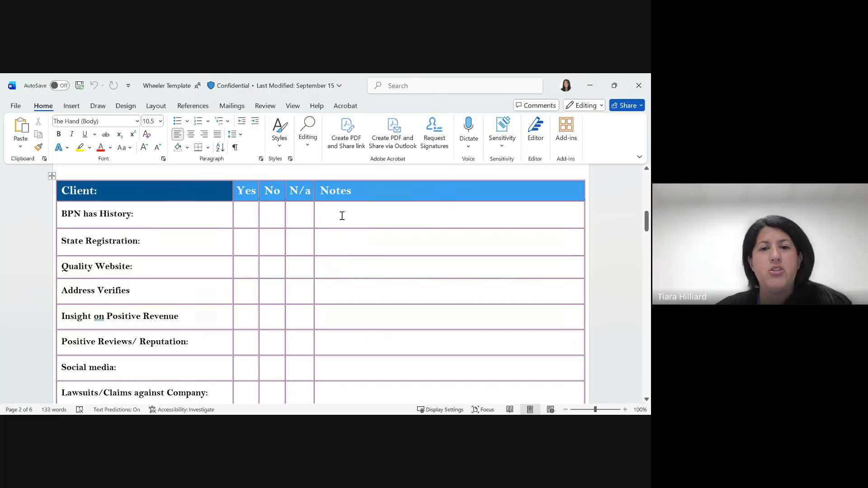Select the Strikethrough toggle
The width and height of the screenshot is (868, 488).
[106, 134]
